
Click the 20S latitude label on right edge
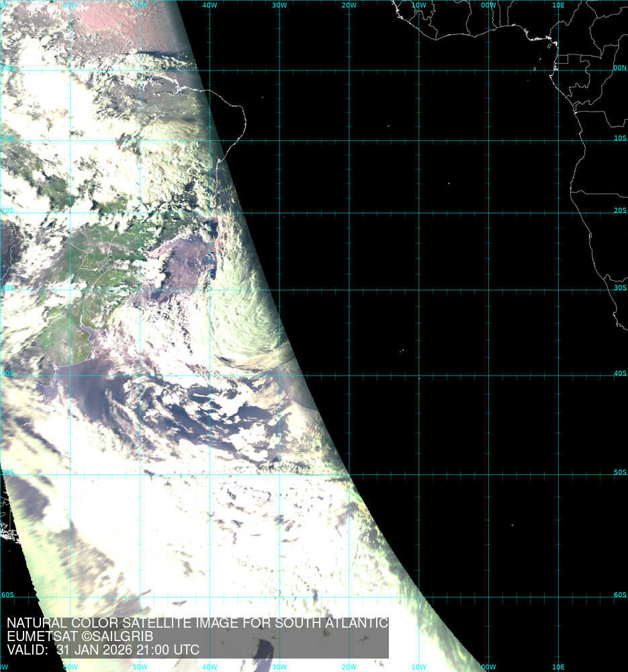click(x=619, y=210)
